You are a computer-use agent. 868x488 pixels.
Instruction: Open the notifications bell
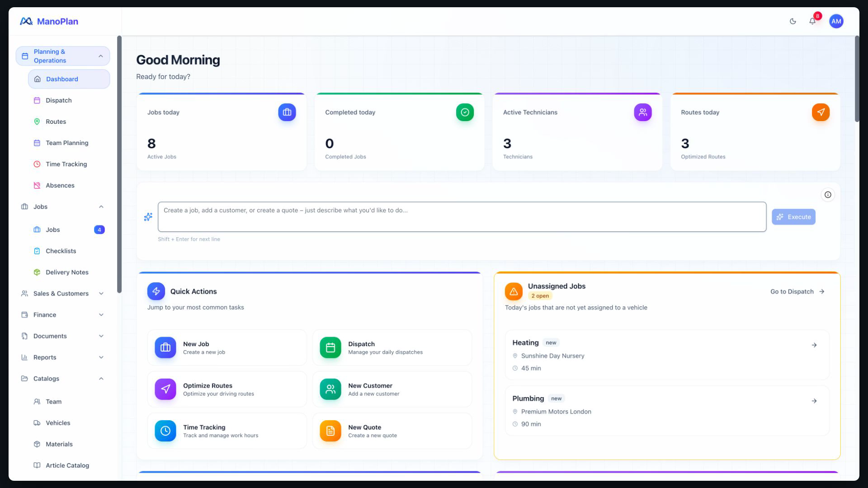tap(812, 21)
